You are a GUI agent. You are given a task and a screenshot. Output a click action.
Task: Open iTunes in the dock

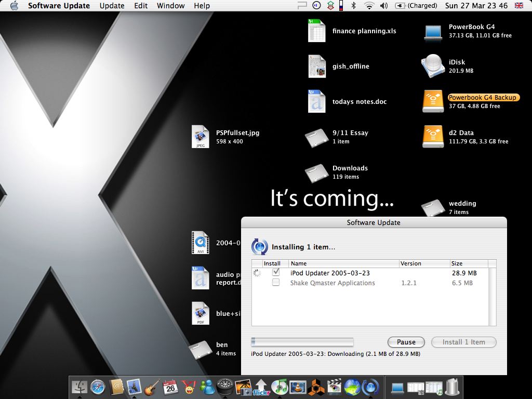point(280,387)
